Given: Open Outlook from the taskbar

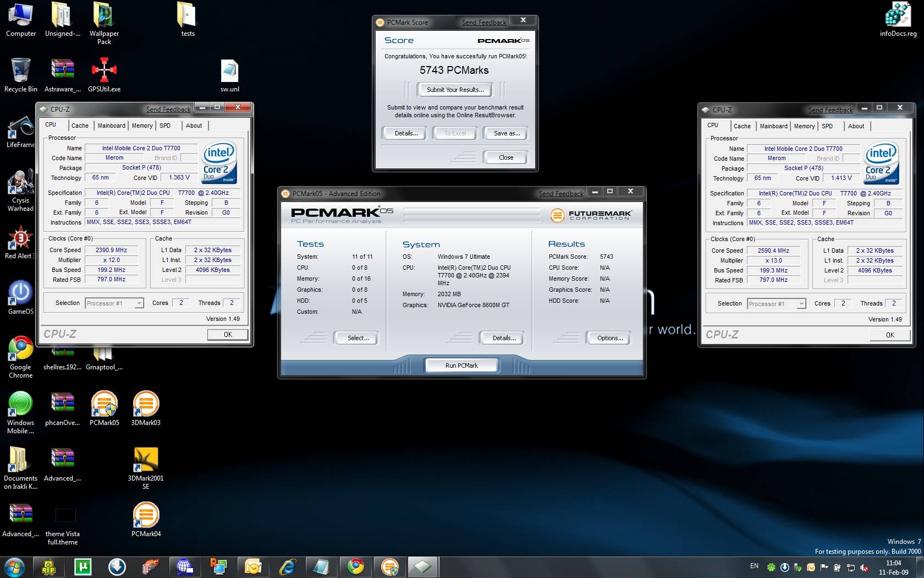Looking at the screenshot, I should tap(253, 566).
